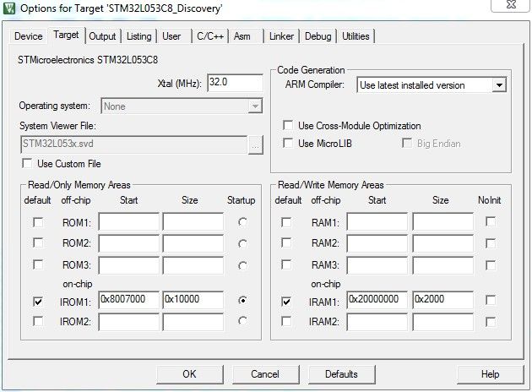Click the IROM1 Start address field
The height and width of the screenshot is (392, 532).
pyautogui.click(x=129, y=300)
